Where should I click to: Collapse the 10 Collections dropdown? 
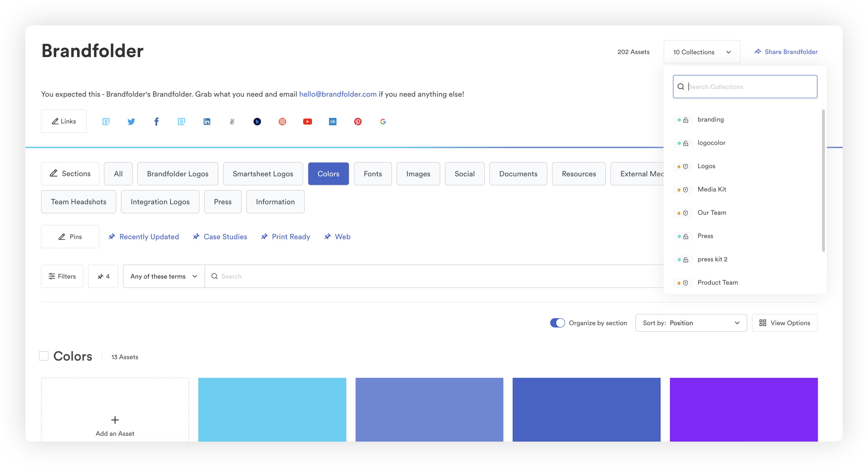pos(702,52)
